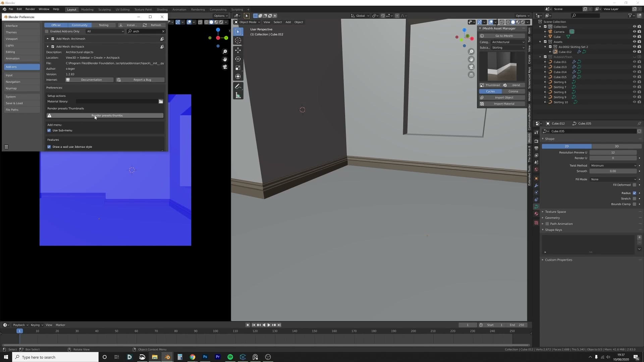Open Blender from the Windows taskbar
This screenshot has width=644, height=362.
(167, 357)
